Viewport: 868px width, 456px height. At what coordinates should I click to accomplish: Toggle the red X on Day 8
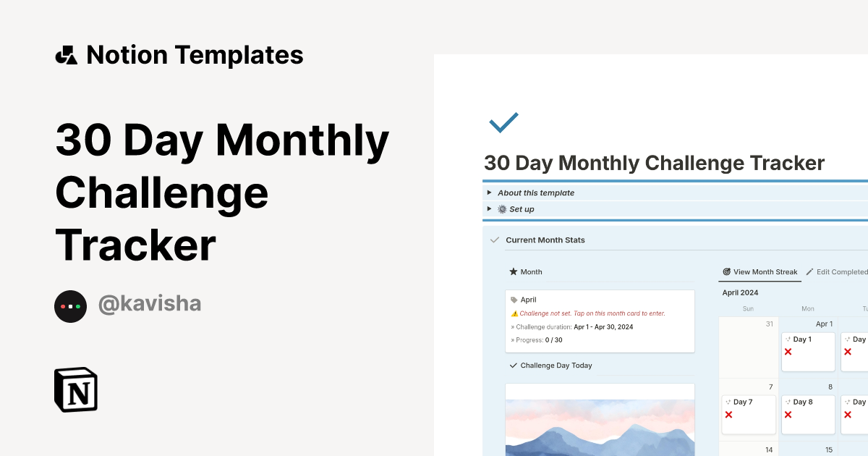[x=788, y=415]
